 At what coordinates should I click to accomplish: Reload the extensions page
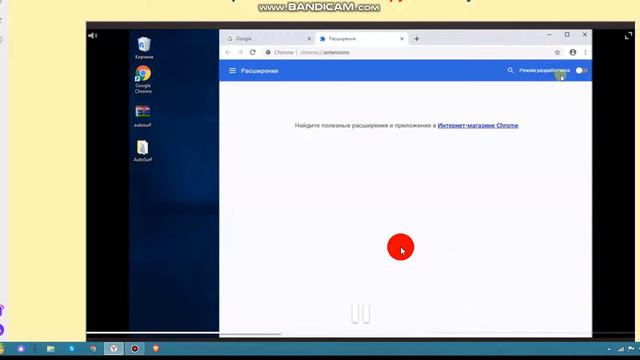[x=253, y=52]
